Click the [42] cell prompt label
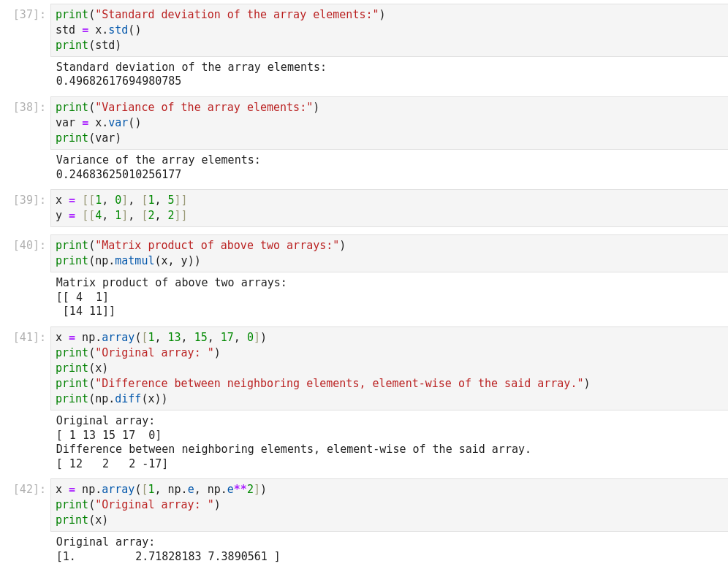This screenshot has width=728, height=569. 29,489
